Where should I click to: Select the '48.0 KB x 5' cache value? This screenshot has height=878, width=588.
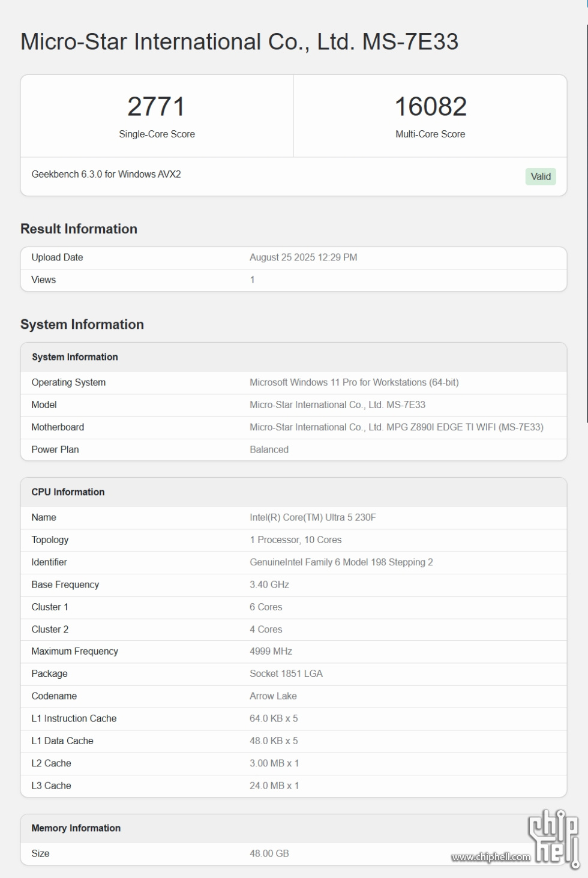click(274, 741)
